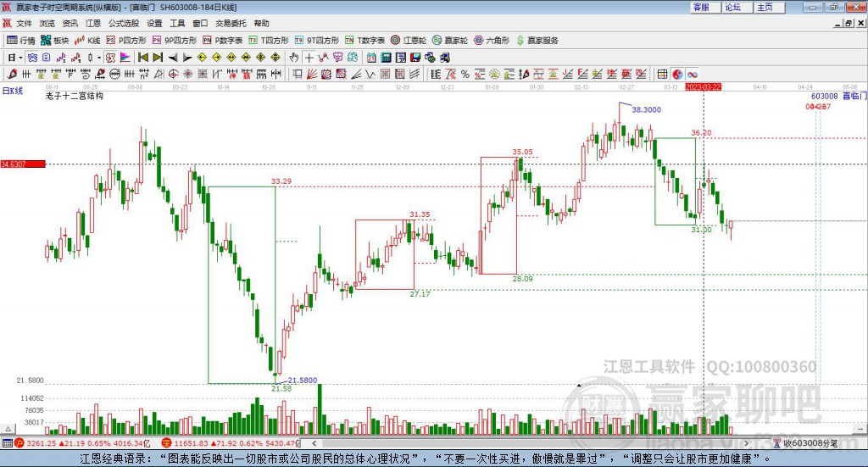Click the black left arrow icon
Viewport: 868px width, 467px height.
coord(173,58)
